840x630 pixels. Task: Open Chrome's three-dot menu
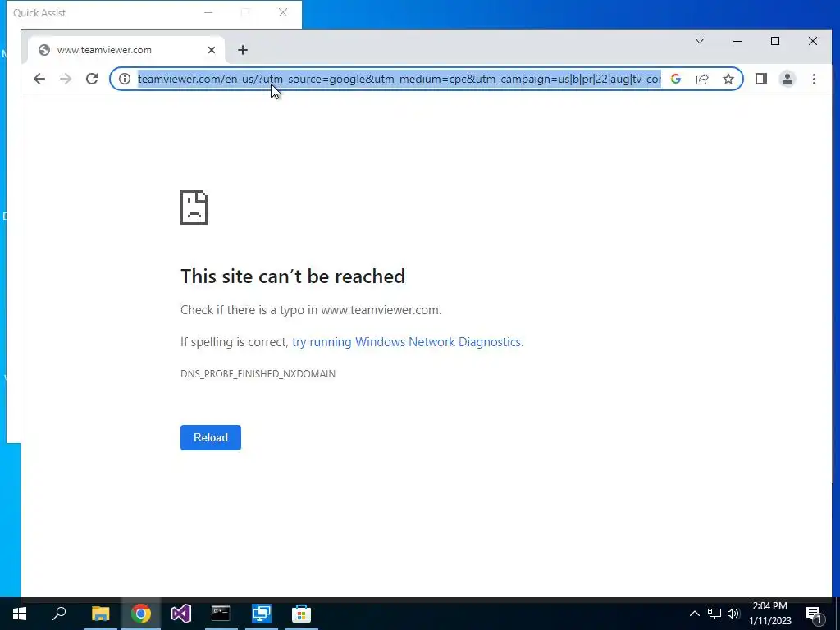pyautogui.click(x=814, y=80)
